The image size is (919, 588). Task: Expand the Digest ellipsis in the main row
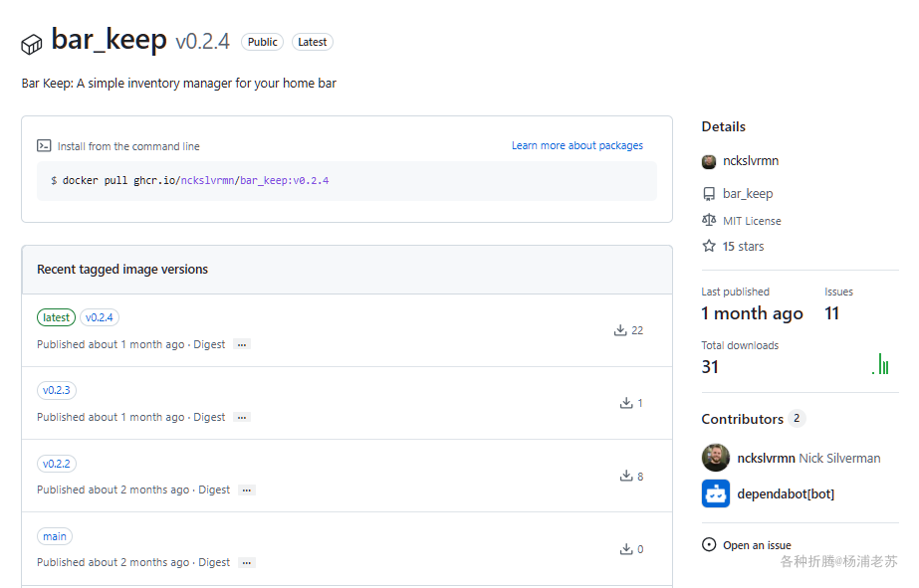pos(247,562)
